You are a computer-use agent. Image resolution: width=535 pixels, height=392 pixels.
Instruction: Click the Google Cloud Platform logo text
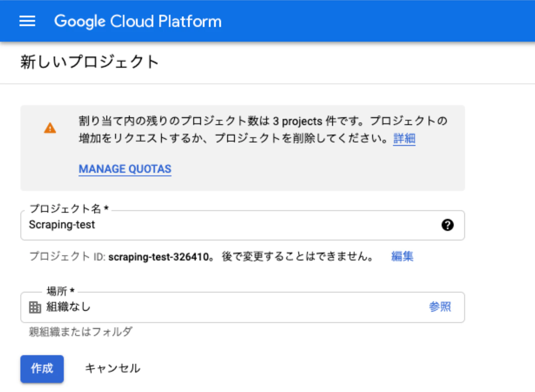point(138,21)
